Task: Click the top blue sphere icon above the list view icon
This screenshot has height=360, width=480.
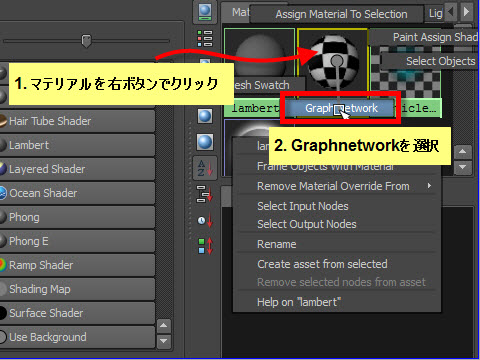Action: pyautogui.click(x=205, y=12)
